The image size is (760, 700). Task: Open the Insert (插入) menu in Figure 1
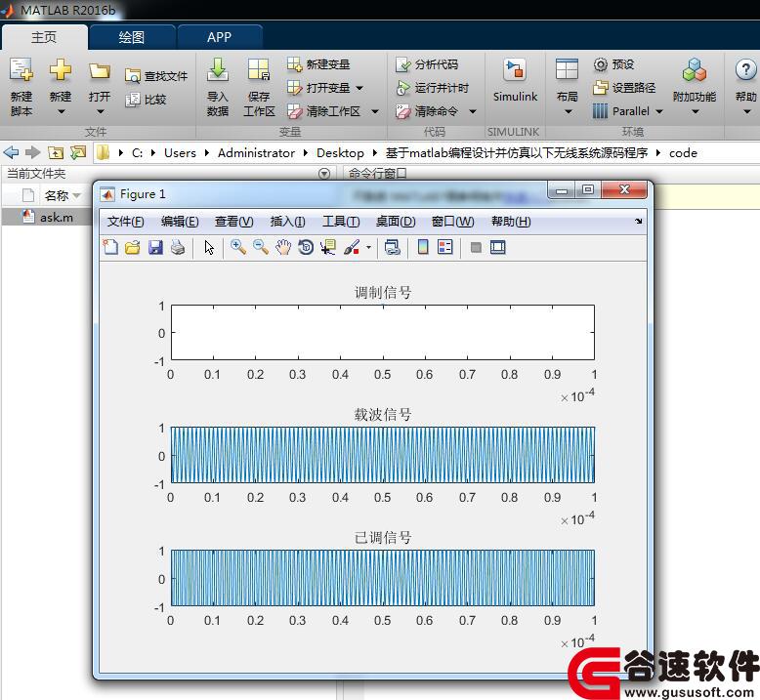coord(287,222)
